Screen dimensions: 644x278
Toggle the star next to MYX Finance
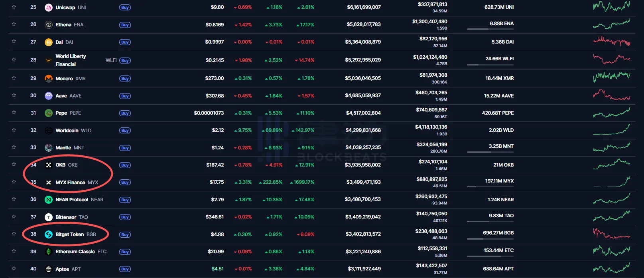pyautogui.click(x=14, y=182)
